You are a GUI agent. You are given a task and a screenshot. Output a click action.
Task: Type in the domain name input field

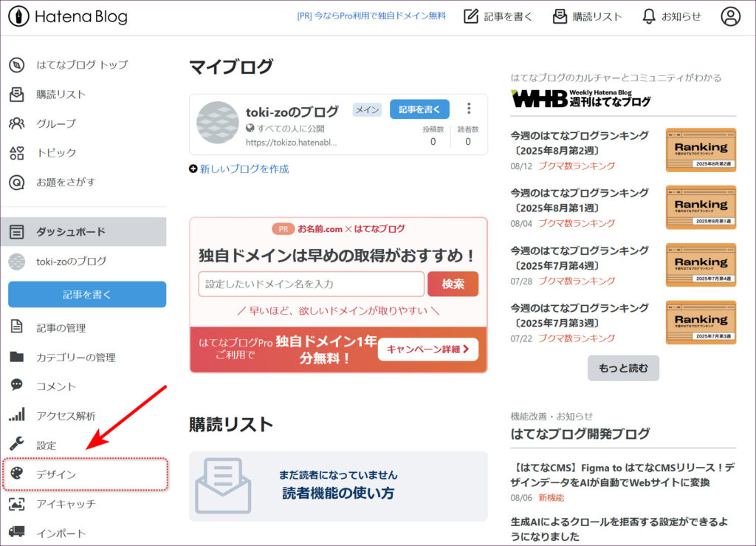(311, 284)
